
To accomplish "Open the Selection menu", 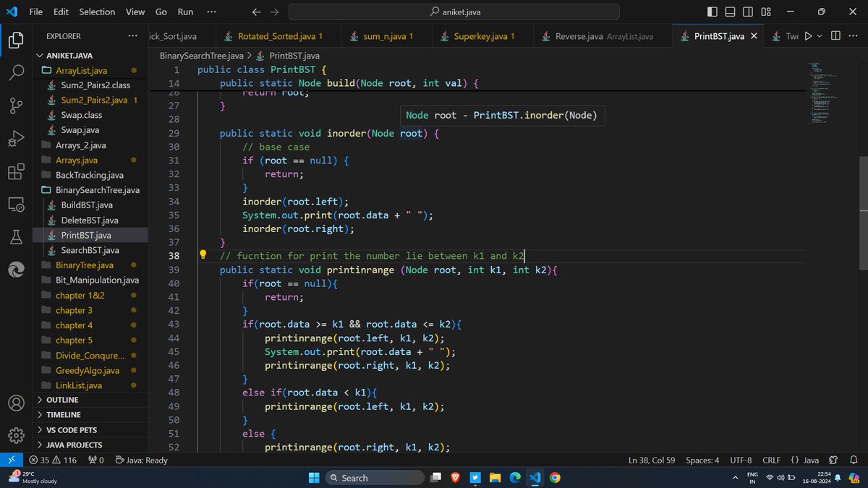I will tap(97, 12).
